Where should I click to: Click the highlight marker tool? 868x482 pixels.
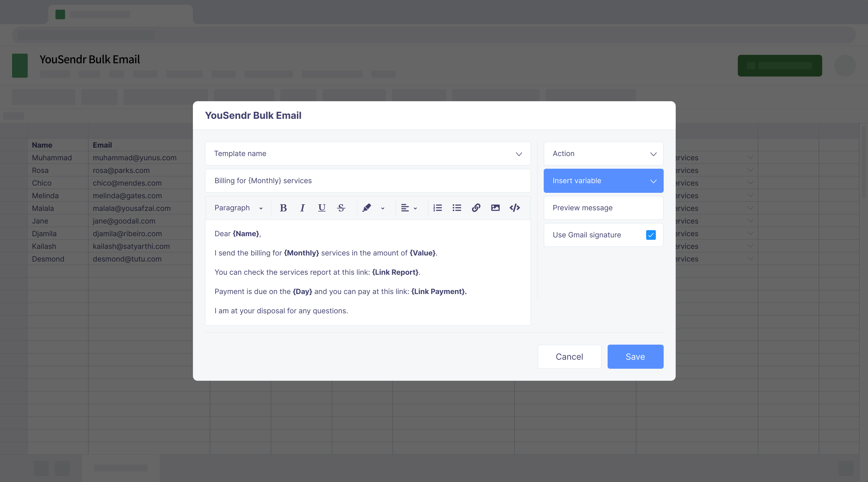[366, 208]
